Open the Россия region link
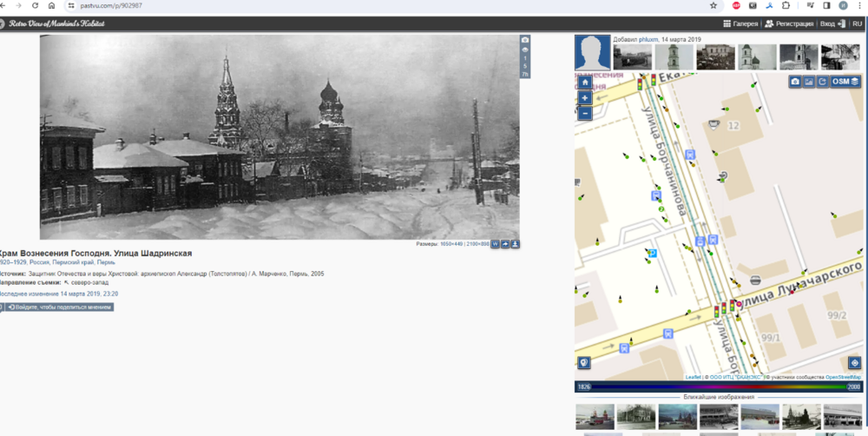Image resolution: width=868 pixels, height=436 pixels. (x=39, y=262)
